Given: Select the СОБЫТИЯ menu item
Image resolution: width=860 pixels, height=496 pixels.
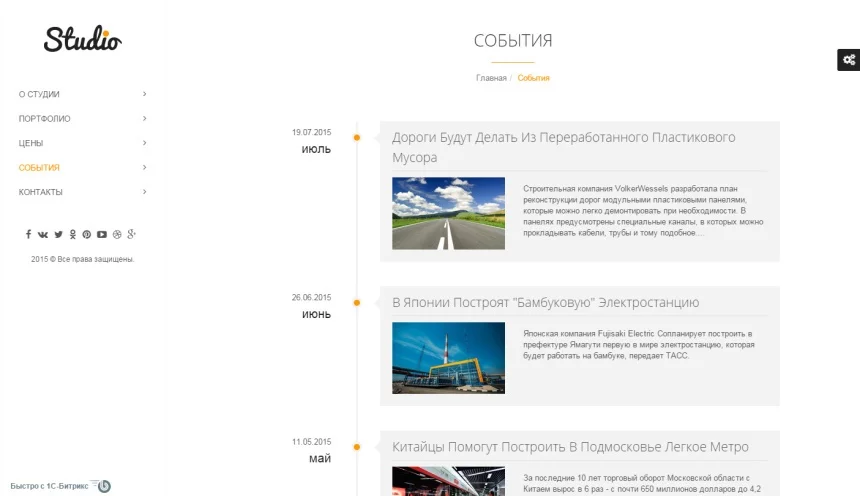Looking at the screenshot, I should pos(39,167).
